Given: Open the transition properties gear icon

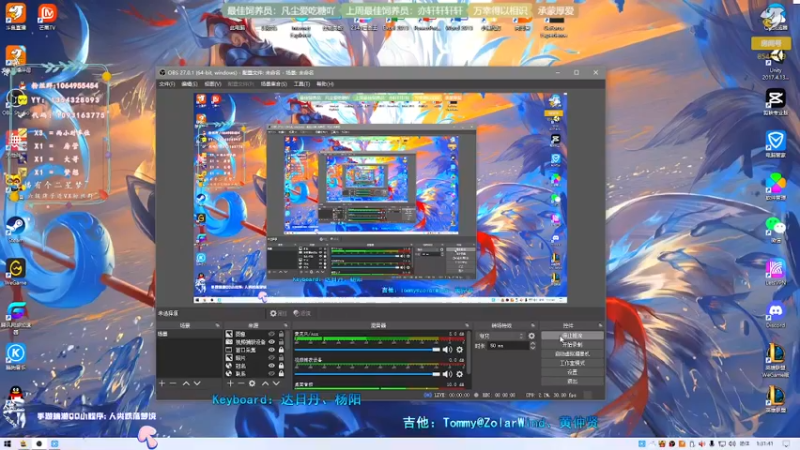Looking at the screenshot, I should tap(532, 336).
